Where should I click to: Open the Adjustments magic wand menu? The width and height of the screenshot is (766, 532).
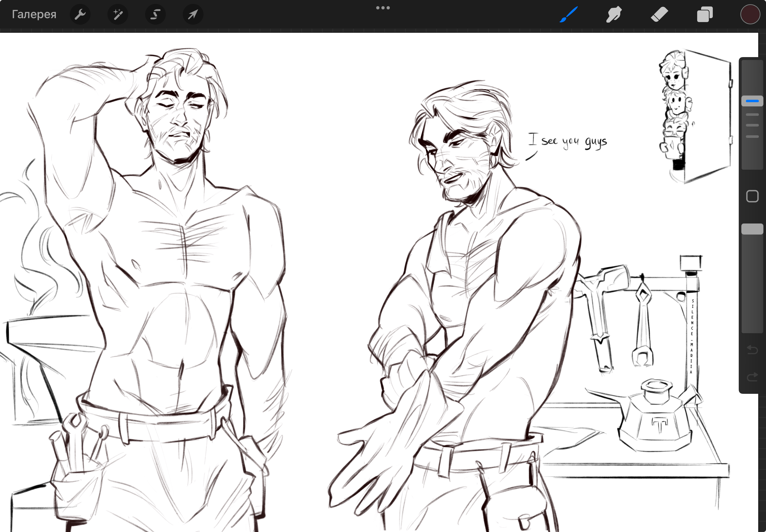point(118,14)
